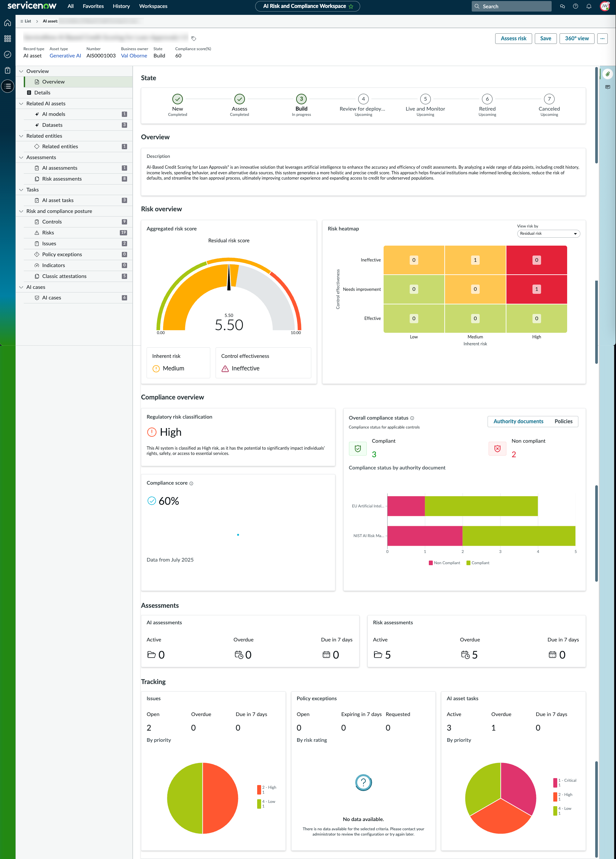The width and height of the screenshot is (616, 859).
Task: Open the Val Oborne business owner link
Action: [134, 56]
